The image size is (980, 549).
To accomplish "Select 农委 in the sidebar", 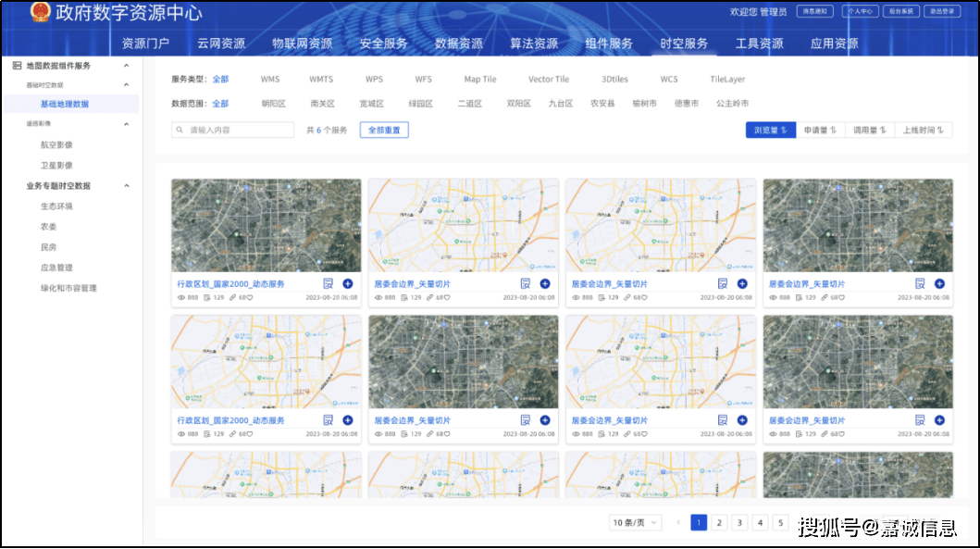I will (x=49, y=227).
